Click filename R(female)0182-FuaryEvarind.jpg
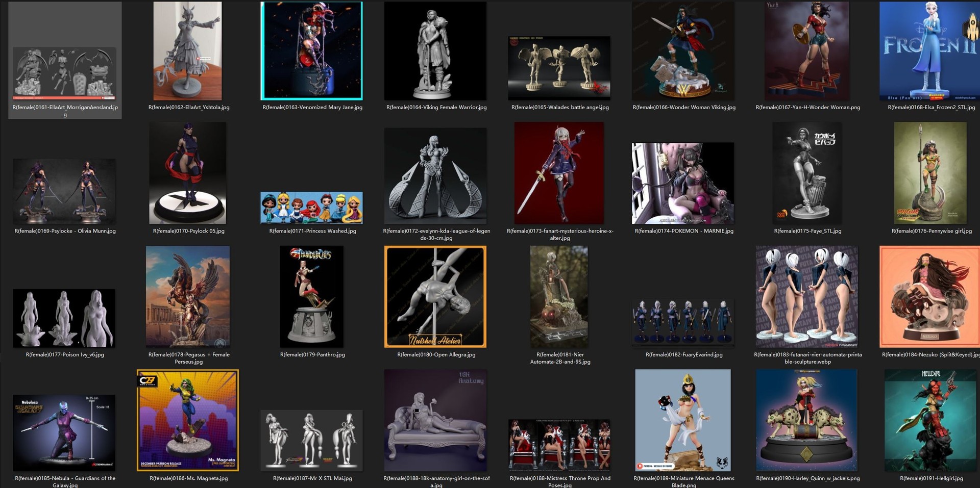This screenshot has height=488, width=980. 684,355
